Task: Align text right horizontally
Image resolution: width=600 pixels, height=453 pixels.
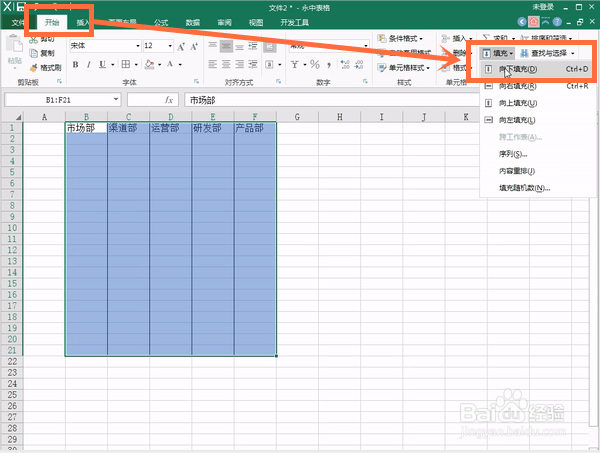Action: click(x=240, y=64)
